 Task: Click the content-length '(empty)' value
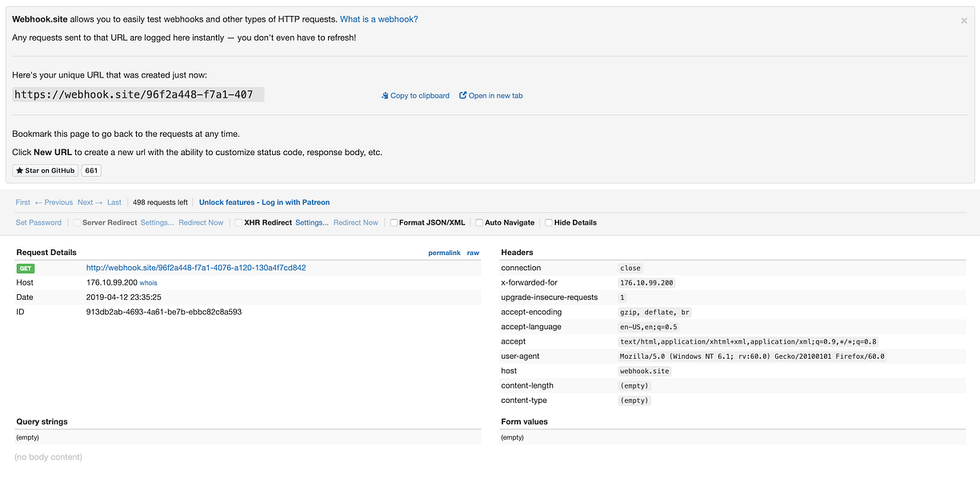[x=634, y=385]
